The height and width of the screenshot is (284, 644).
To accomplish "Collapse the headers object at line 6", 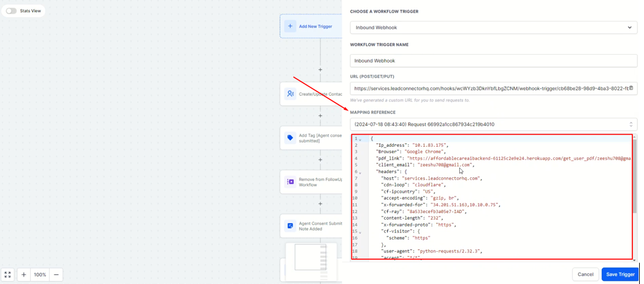I will click(x=360, y=172).
